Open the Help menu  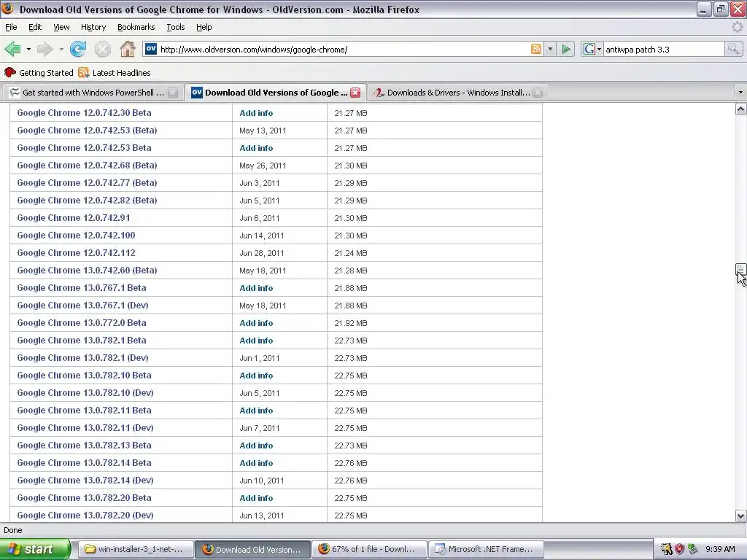pyautogui.click(x=204, y=27)
